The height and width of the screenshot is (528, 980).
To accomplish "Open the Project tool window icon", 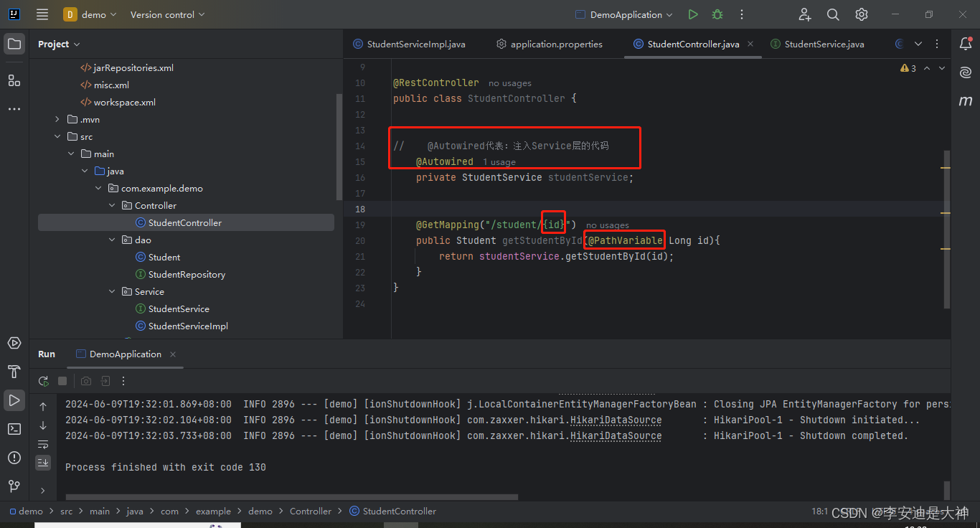I will click(x=14, y=44).
